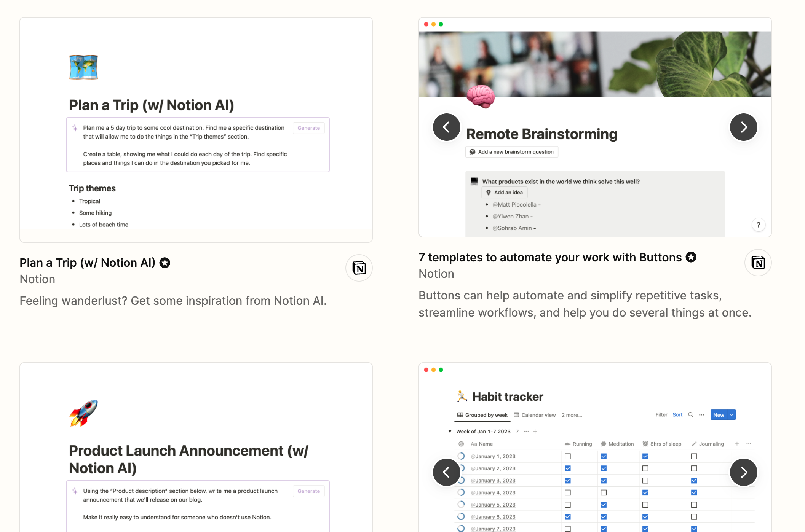Uncheck Meditation for January 1, 2023

(604, 456)
